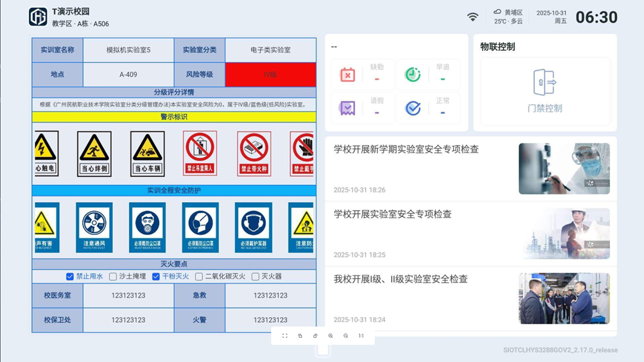
Task: Click the version text SIOTCLHYS3288GOV2_2.17.0_release
Action: point(561,350)
